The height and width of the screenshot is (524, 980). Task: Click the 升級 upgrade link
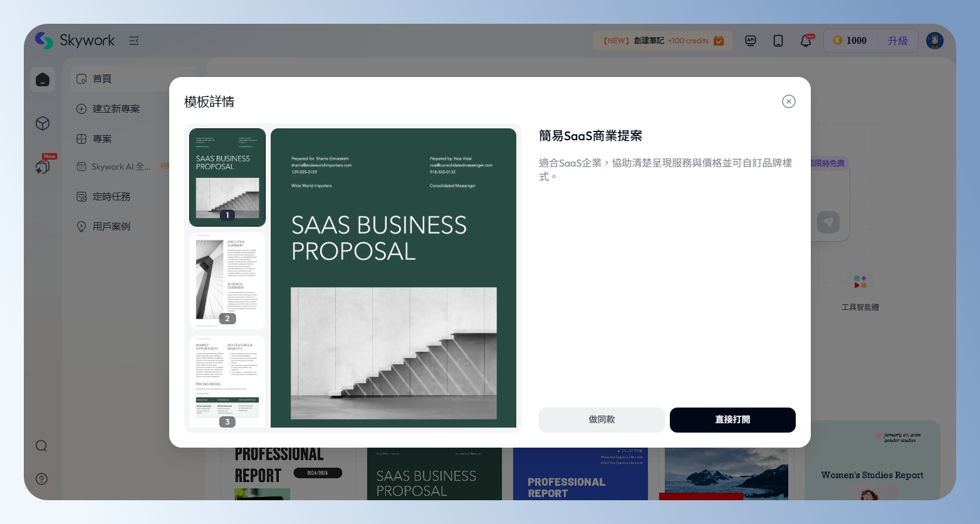tap(897, 41)
